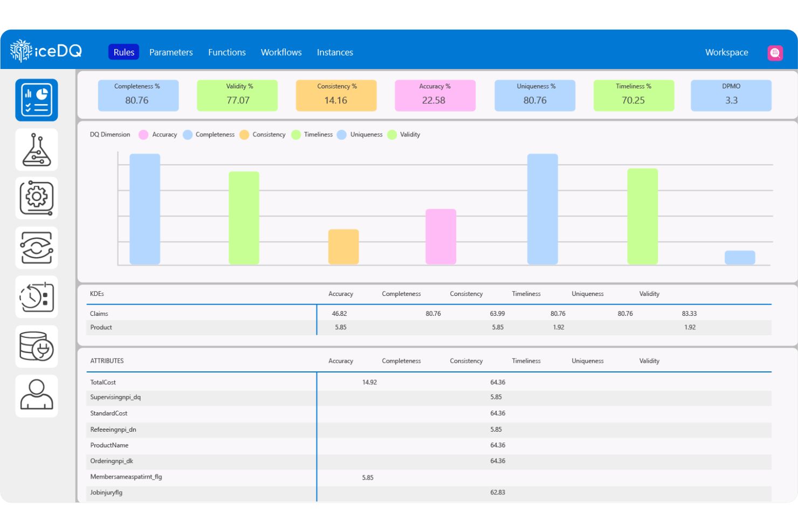
Task: Click the pink chat icon near Workspace
Action: 775,53
